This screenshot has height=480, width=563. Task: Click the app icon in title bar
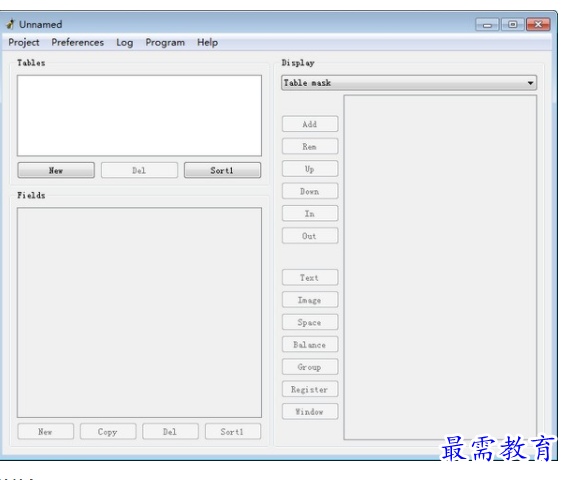(10, 24)
